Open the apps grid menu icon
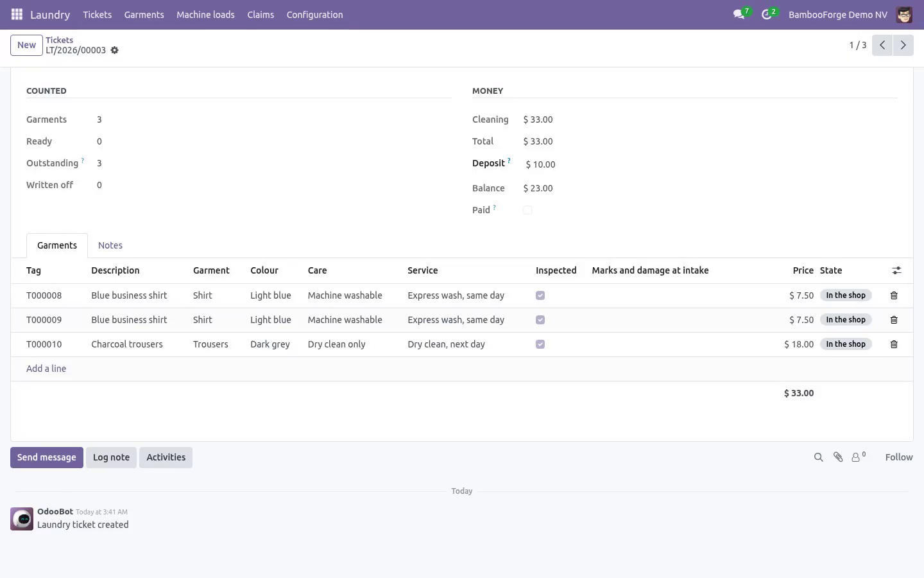Image resolution: width=924 pixels, height=578 pixels. coord(17,14)
